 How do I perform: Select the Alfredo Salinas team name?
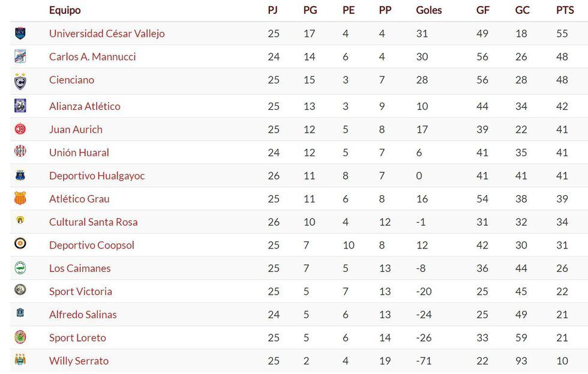(83, 315)
